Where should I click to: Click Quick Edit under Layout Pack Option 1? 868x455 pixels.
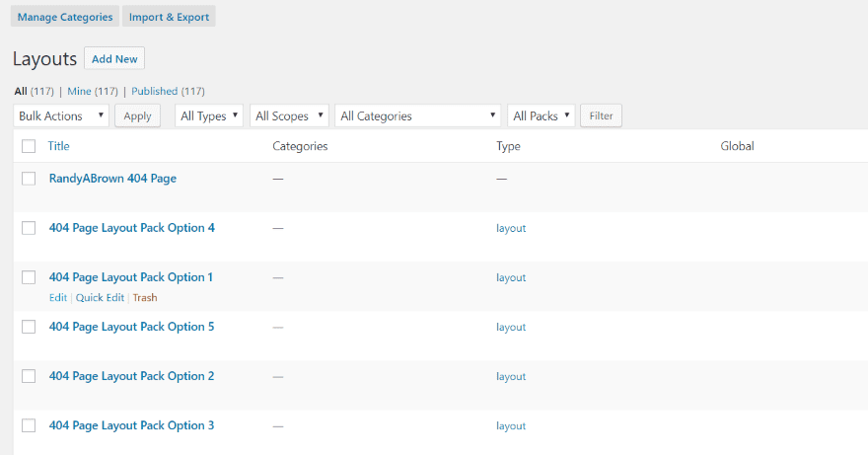click(x=100, y=297)
